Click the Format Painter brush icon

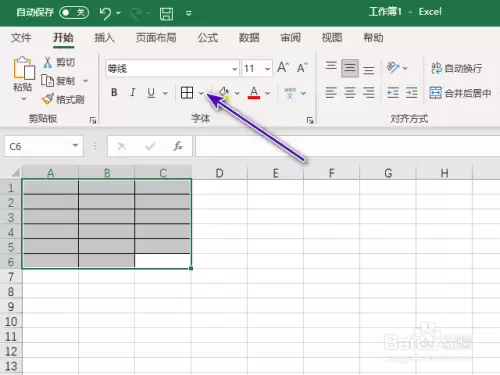48,99
